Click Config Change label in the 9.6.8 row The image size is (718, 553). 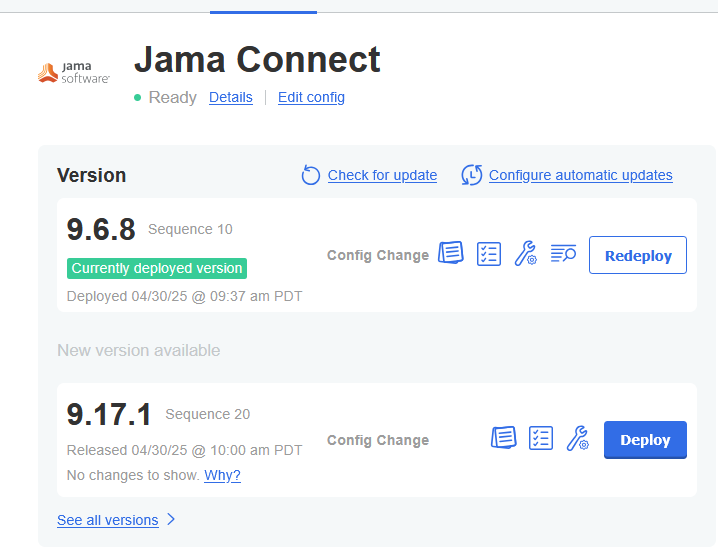pos(378,255)
